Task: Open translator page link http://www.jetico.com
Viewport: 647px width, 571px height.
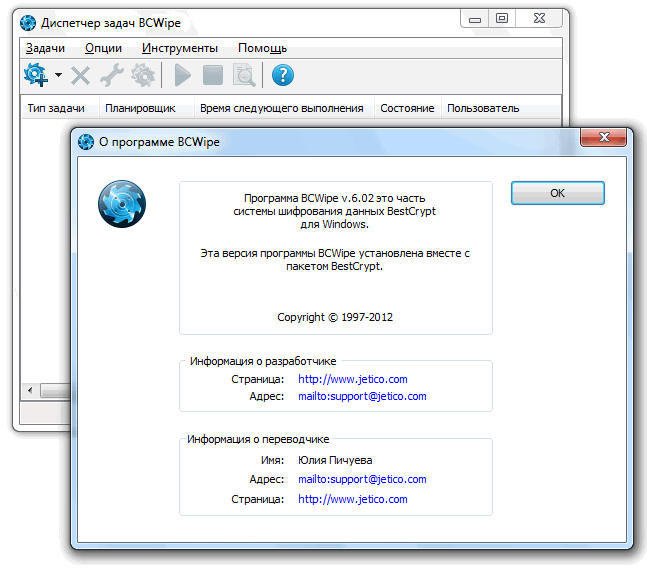Action: coord(353,499)
